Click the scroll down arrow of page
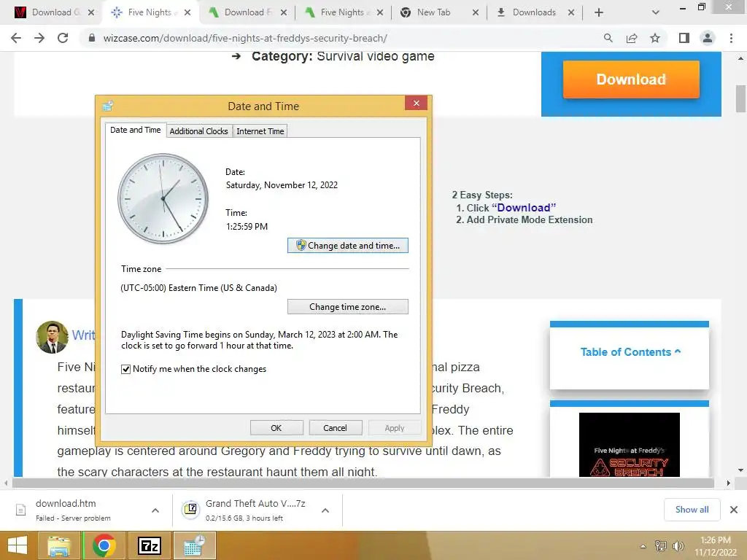 pyautogui.click(x=740, y=470)
